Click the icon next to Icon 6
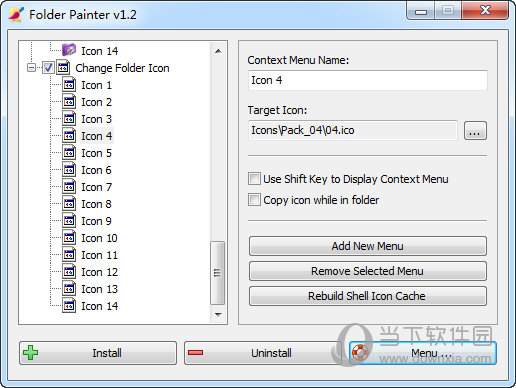 click(x=69, y=170)
